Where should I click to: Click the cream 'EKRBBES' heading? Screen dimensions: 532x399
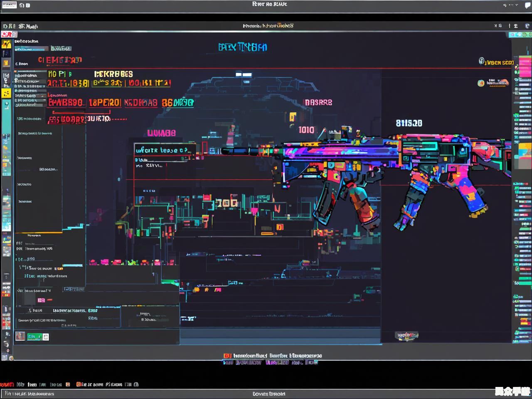click(113, 74)
